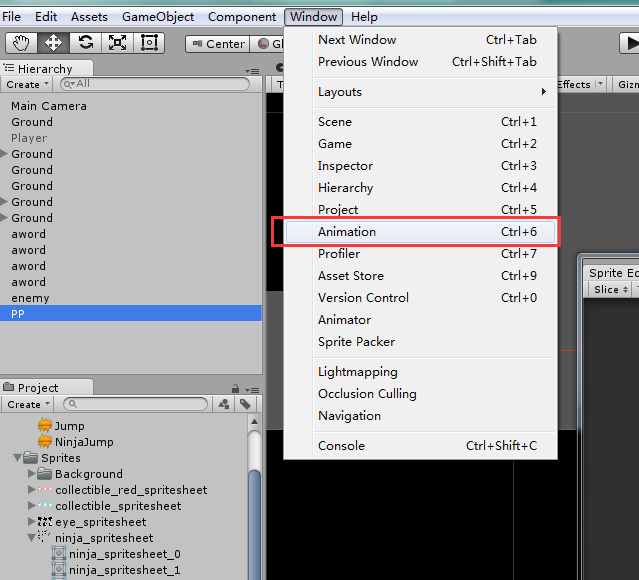Click the search by type icon in Project
Image resolution: width=639 pixels, height=580 pixels.
point(224,404)
